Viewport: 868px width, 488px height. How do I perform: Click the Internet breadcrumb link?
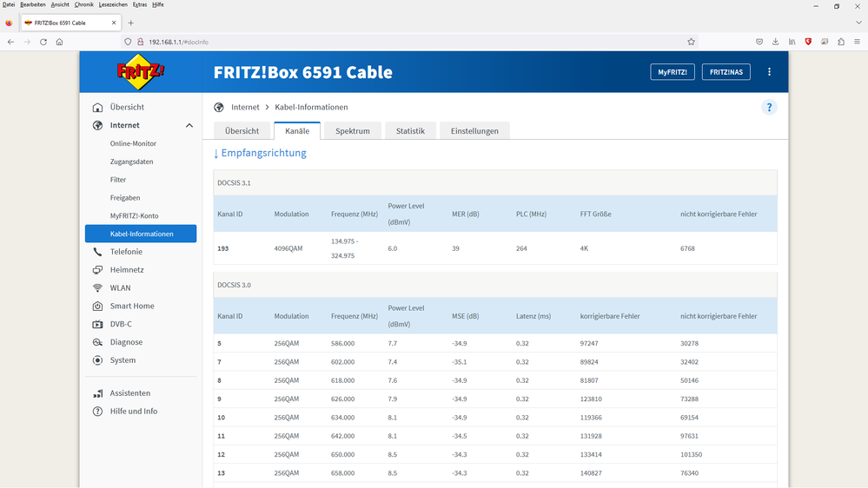tap(245, 108)
